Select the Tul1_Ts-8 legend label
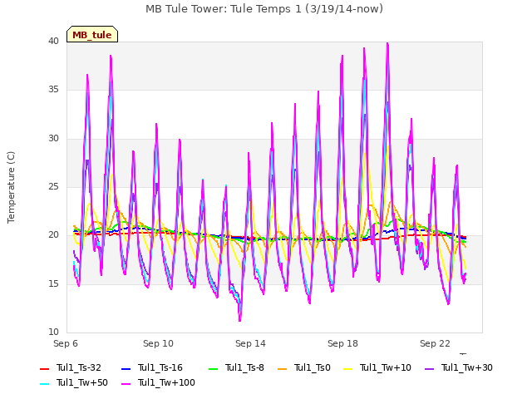The width and height of the screenshot is (532, 399). 244,367
